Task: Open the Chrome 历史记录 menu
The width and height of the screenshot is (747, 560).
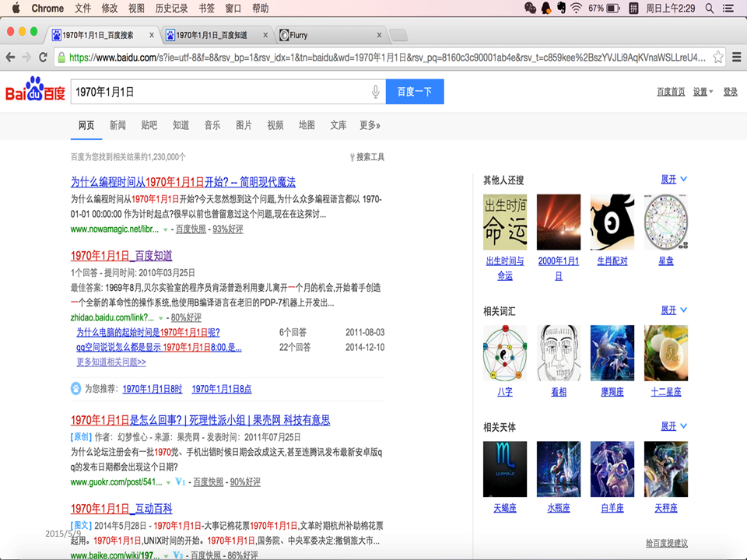Action: (171, 8)
